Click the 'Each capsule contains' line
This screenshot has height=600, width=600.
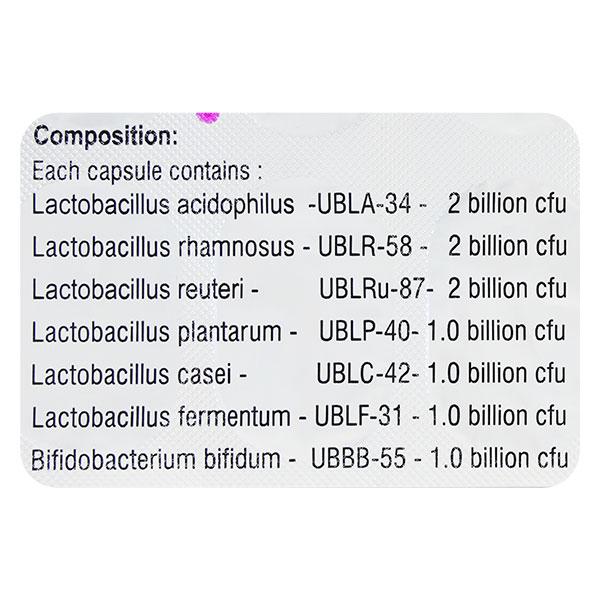pos(135,170)
